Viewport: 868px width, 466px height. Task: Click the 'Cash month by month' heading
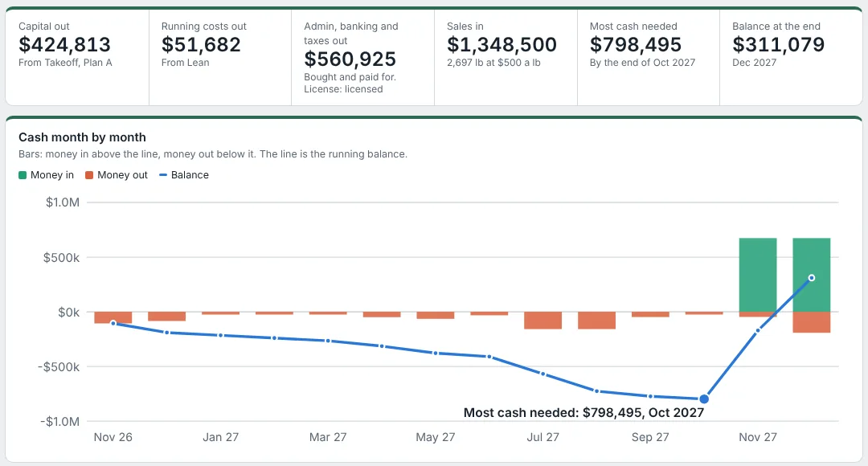pyautogui.click(x=83, y=137)
